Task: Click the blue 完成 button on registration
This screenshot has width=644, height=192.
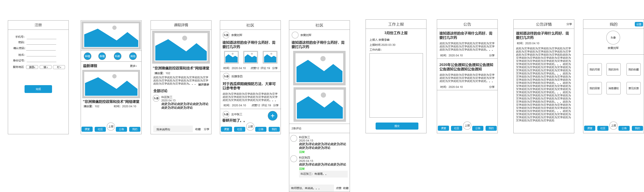Action: tap(38, 89)
